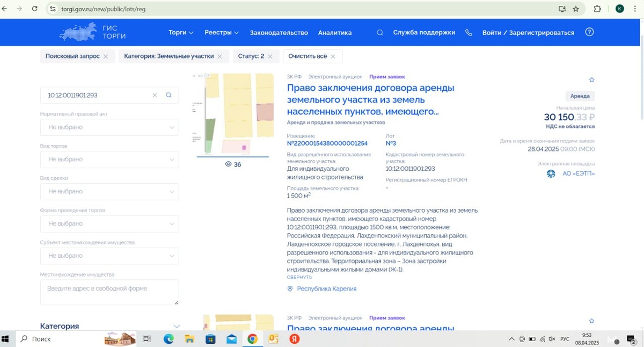Remove the Поисковый запрос filter chip

point(106,56)
